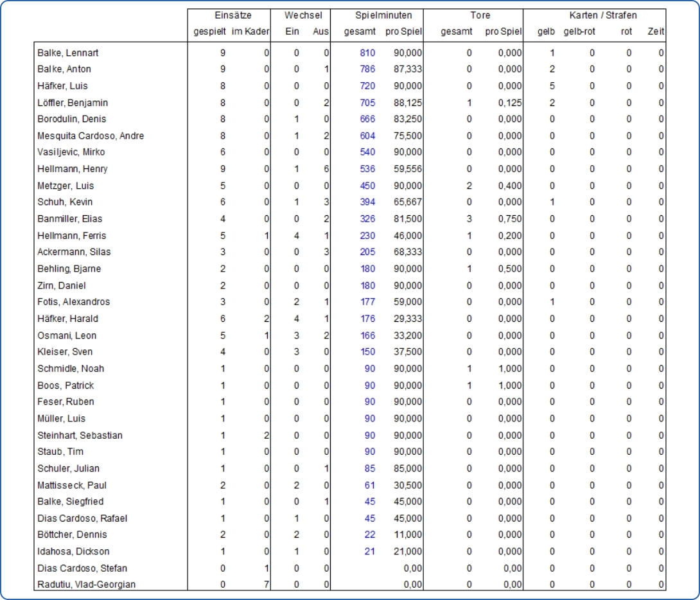Viewport: 700px width, 600px height.
Task: Click the 29,333 minutes per game value
Action: point(408,319)
